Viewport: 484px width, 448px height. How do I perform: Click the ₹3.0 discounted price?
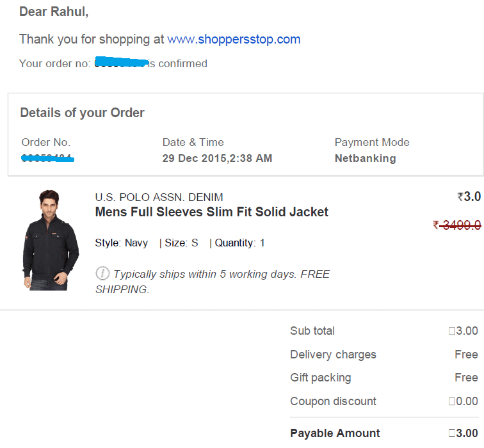469,196
